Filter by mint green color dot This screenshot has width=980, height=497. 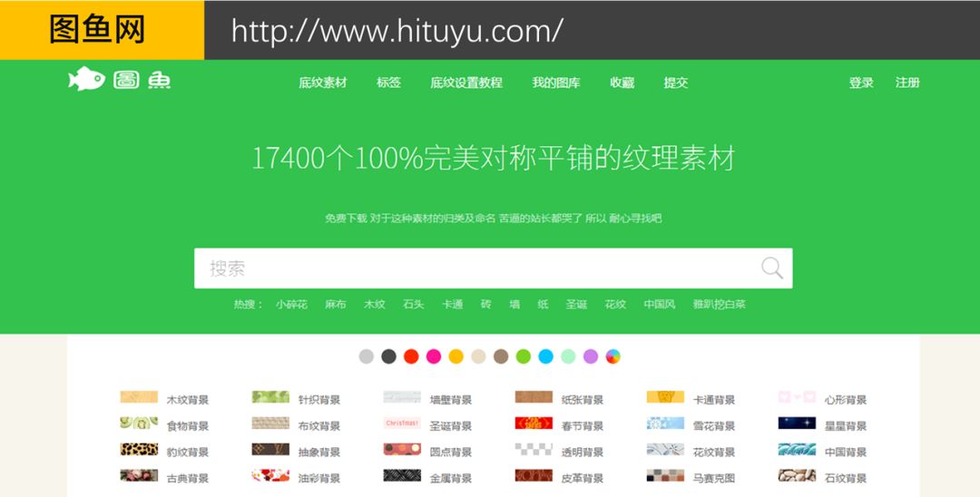[568, 356]
